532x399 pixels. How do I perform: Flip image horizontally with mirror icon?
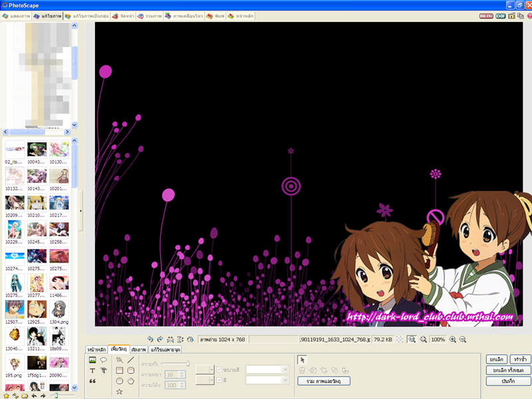click(x=170, y=339)
